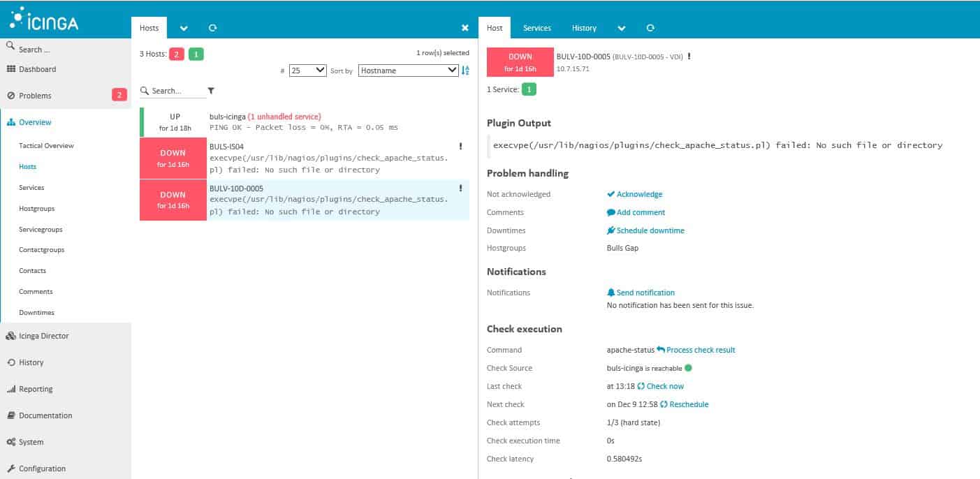
Task: Click the green 1 up hosts badge
Action: [196, 54]
